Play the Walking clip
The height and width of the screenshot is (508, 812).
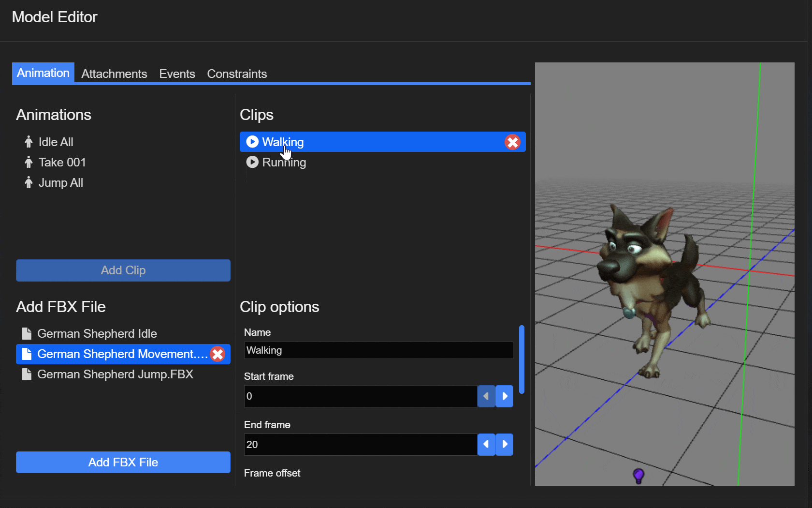252,142
